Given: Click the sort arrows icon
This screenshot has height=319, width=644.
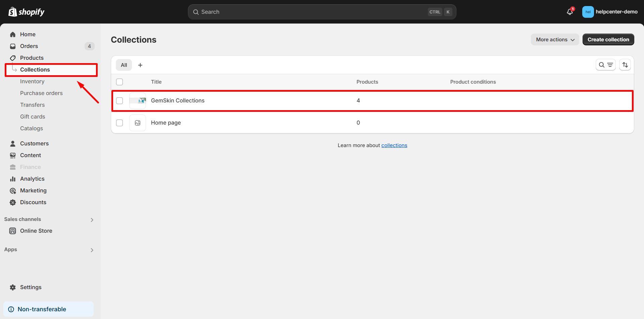Looking at the screenshot, I should 625,65.
